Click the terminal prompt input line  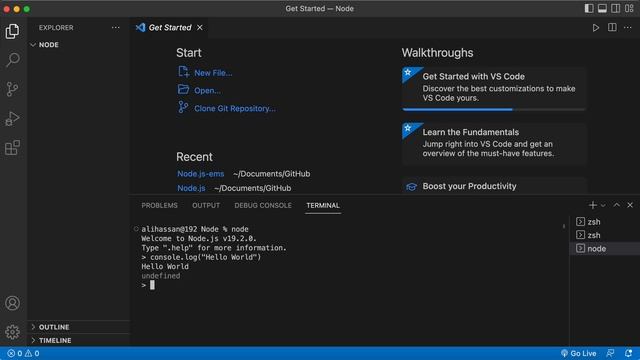(x=148, y=285)
